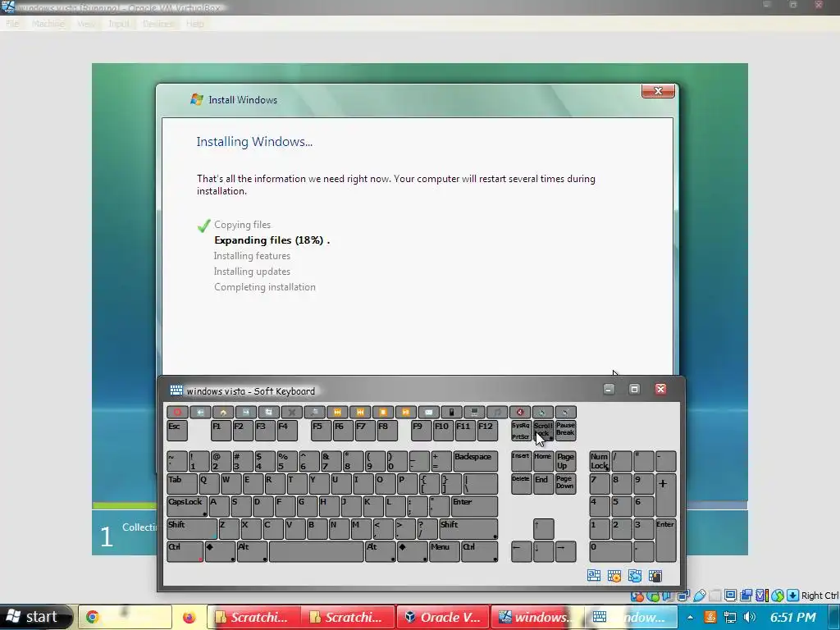Click the spacebar key
840x630 pixels.
click(317, 551)
